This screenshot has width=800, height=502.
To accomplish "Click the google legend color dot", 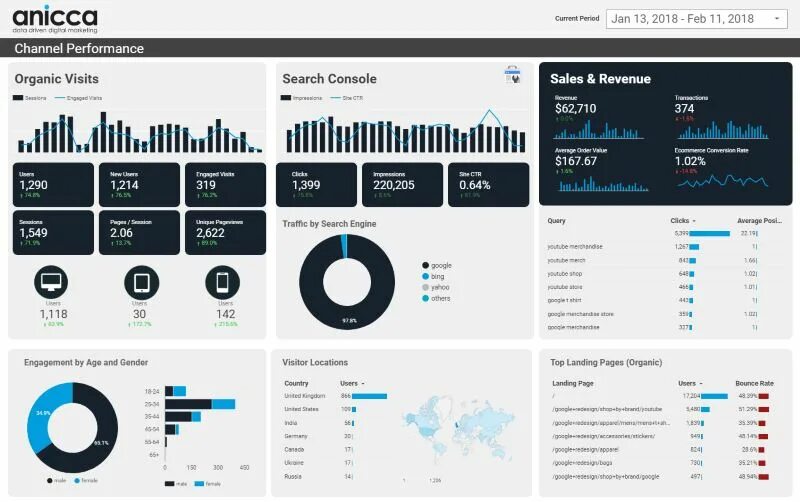I will point(426,265).
